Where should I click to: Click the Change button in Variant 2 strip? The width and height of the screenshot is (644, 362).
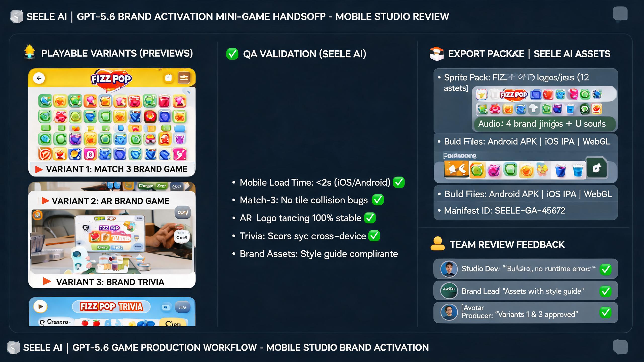146,186
